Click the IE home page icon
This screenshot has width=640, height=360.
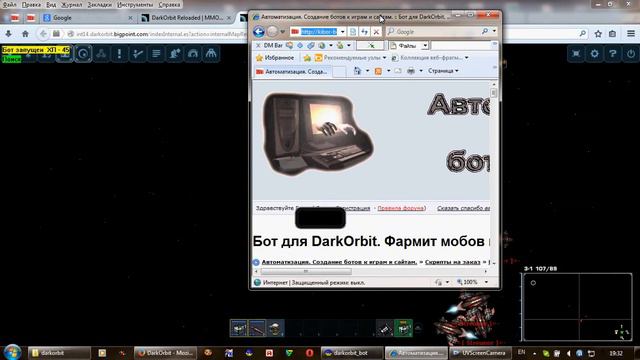358,71
